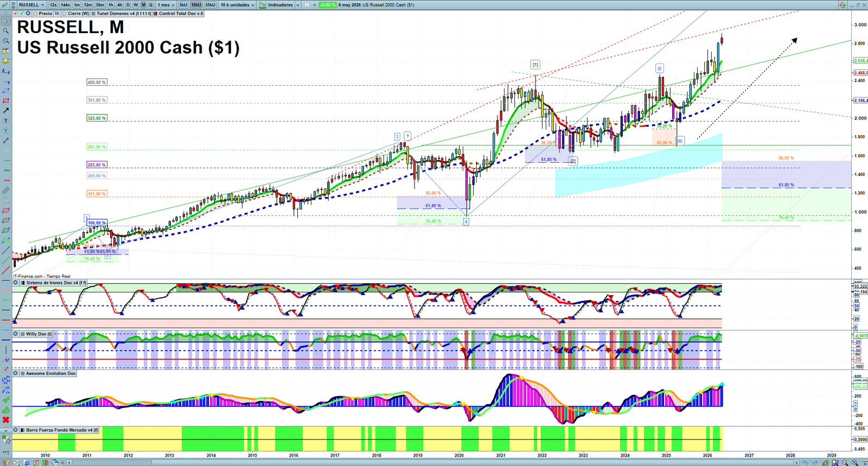Expand the arrow next to Indicadores
Screen dimensions: 868x466
tap(298, 5)
